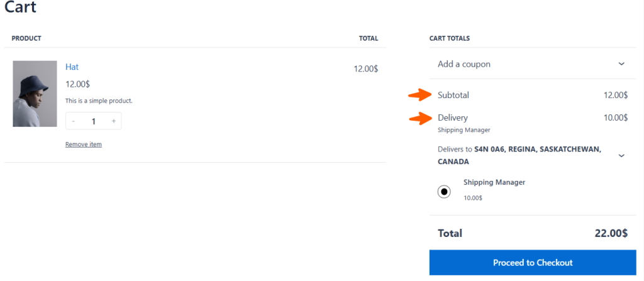Open the Add a coupon panel label
The width and height of the screenshot is (644, 281).
(464, 64)
